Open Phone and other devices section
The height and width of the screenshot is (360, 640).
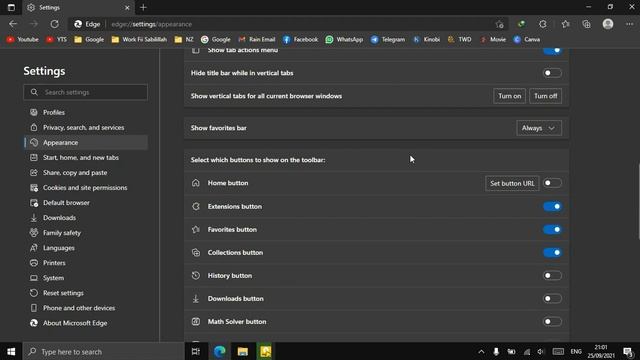point(86,308)
